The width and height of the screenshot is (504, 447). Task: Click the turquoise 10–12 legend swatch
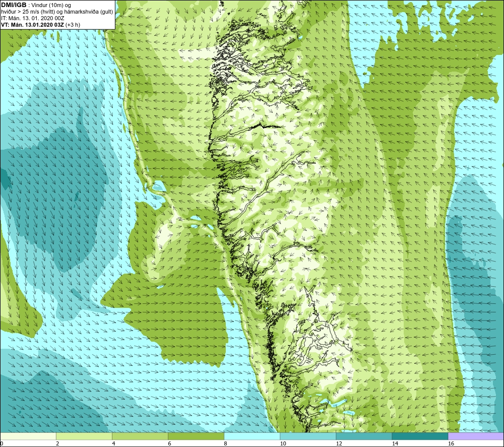(x=308, y=436)
